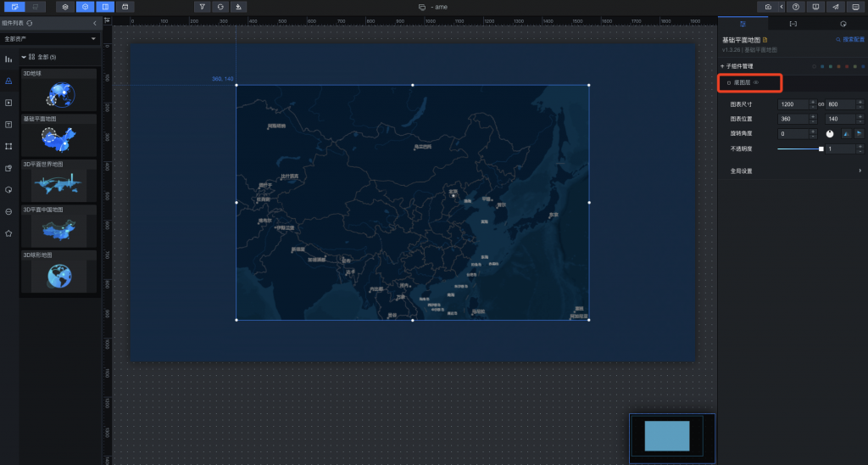Add the 3D地球 component
Viewport: 868px width, 465px height.
click(x=58, y=90)
